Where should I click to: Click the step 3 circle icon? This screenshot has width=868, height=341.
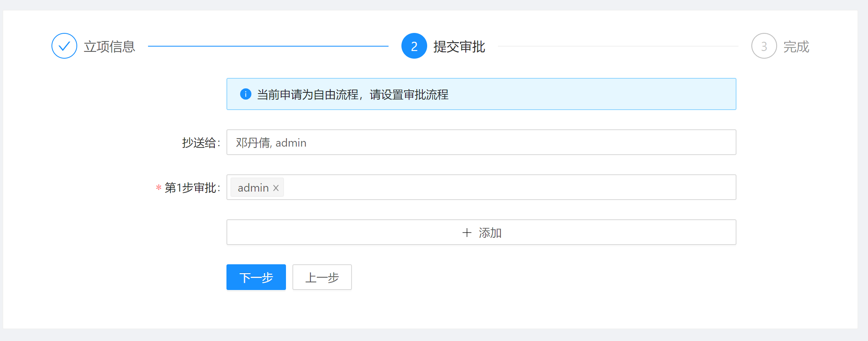click(764, 46)
